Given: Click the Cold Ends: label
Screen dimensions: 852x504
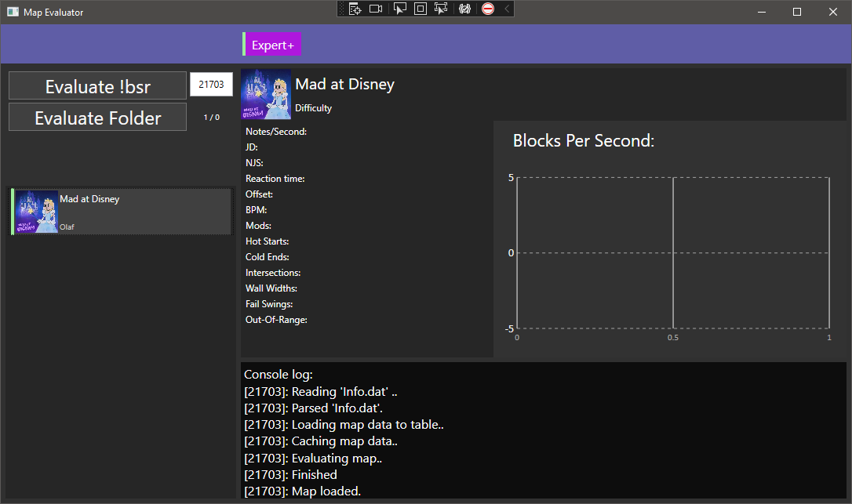Looking at the screenshot, I should [x=267, y=257].
